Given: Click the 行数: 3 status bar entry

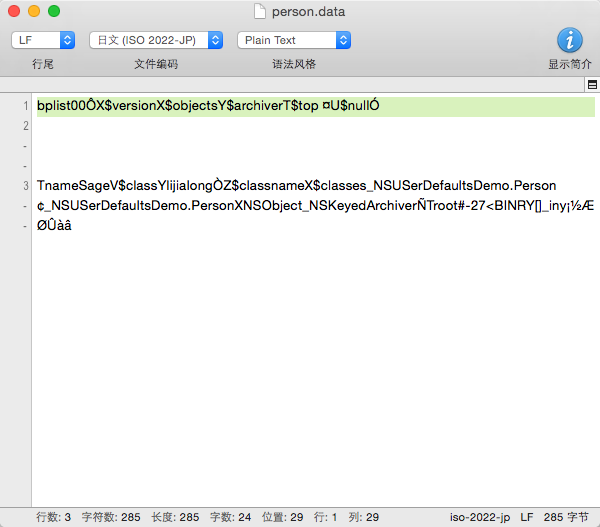Looking at the screenshot, I should point(54,517).
